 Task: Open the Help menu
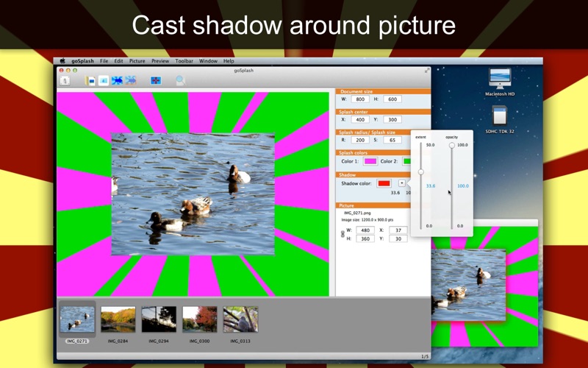point(229,61)
